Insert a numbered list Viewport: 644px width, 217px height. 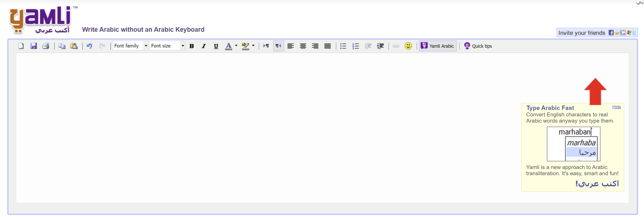pos(356,46)
